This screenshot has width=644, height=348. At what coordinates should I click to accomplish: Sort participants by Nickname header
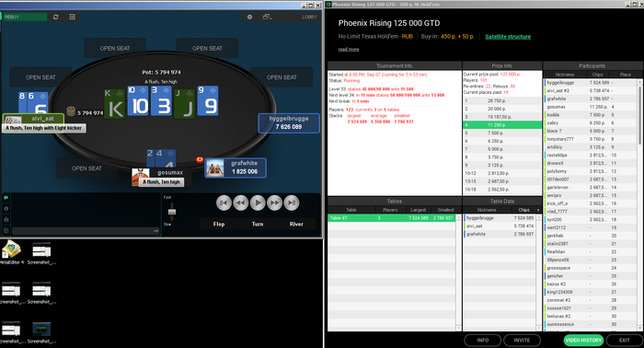point(565,75)
